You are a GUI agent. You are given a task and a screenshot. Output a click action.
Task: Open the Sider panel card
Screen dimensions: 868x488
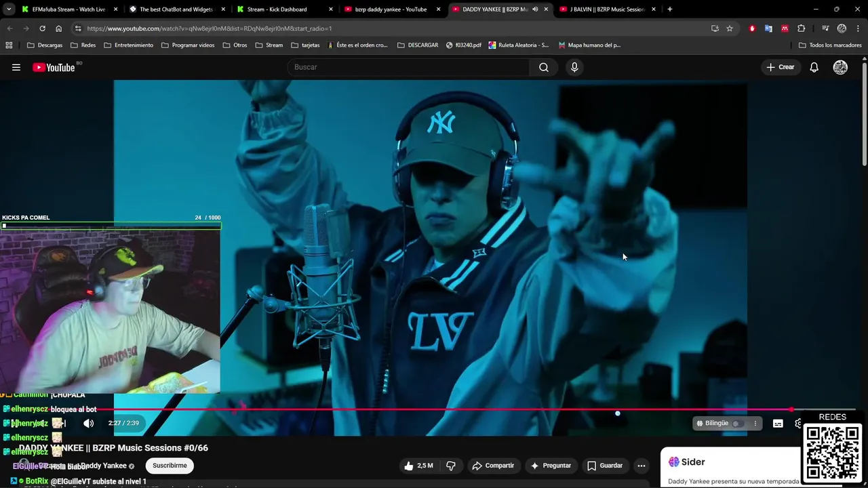click(x=731, y=468)
